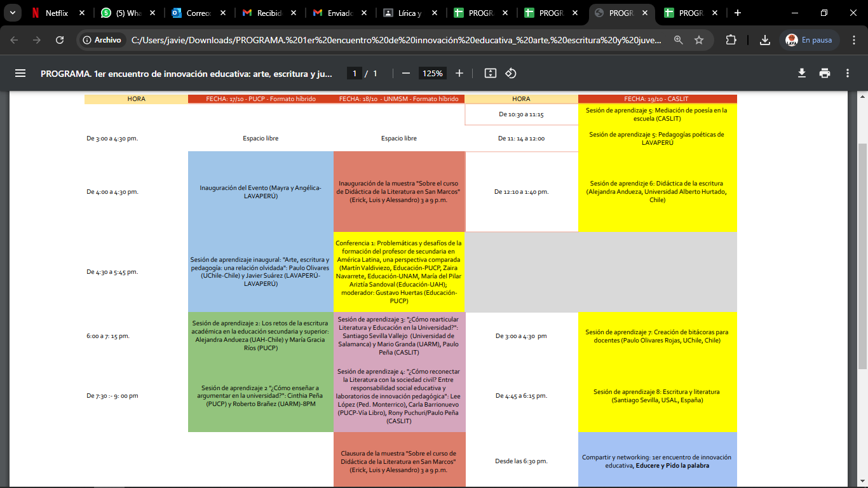868x488 pixels.
Task: Click Sesión 8: Escritura y literatura cell
Action: 658,396
